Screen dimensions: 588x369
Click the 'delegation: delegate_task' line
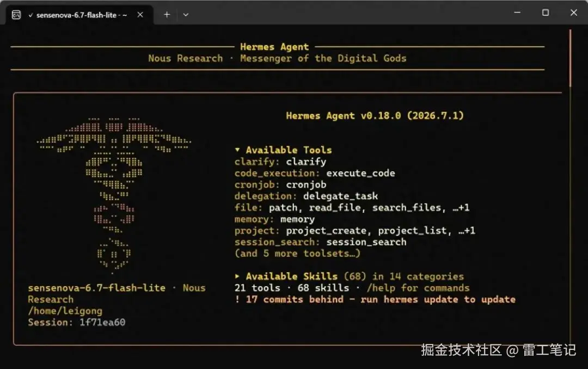tap(306, 196)
